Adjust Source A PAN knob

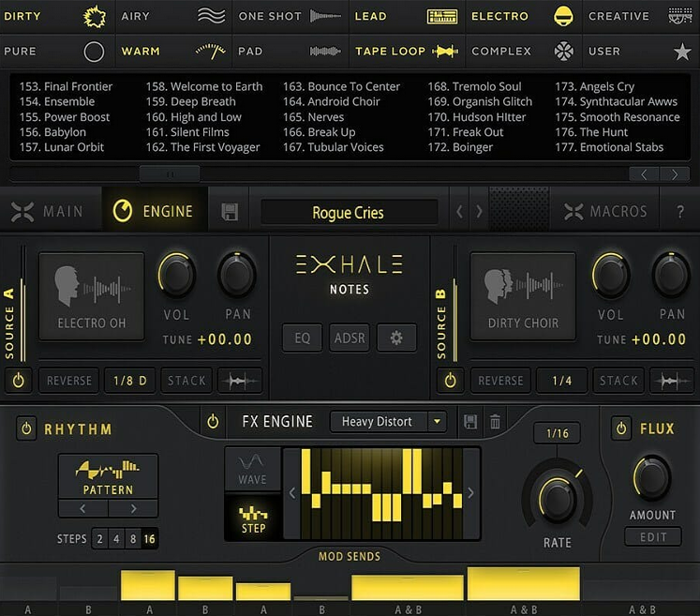237,275
